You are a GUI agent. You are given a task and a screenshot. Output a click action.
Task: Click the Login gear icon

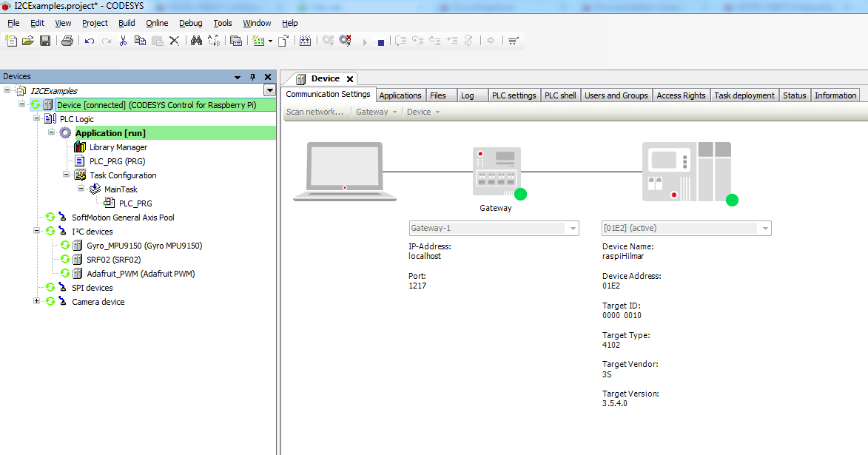click(328, 41)
